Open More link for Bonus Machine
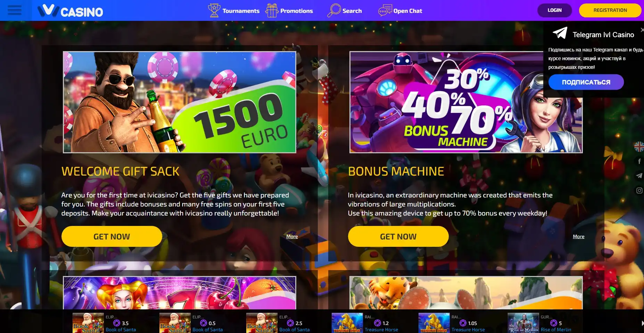This screenshot has width=644, height=333. (579, 236)
